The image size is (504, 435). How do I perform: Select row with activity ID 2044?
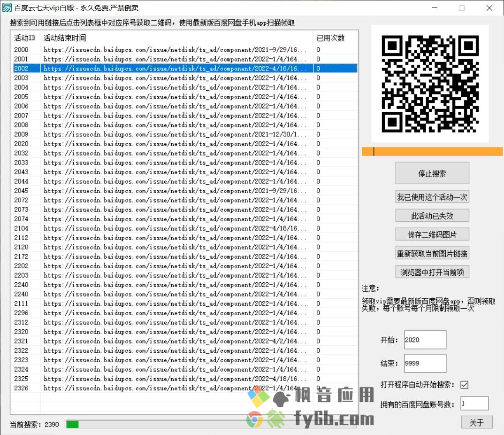[185, 181]
